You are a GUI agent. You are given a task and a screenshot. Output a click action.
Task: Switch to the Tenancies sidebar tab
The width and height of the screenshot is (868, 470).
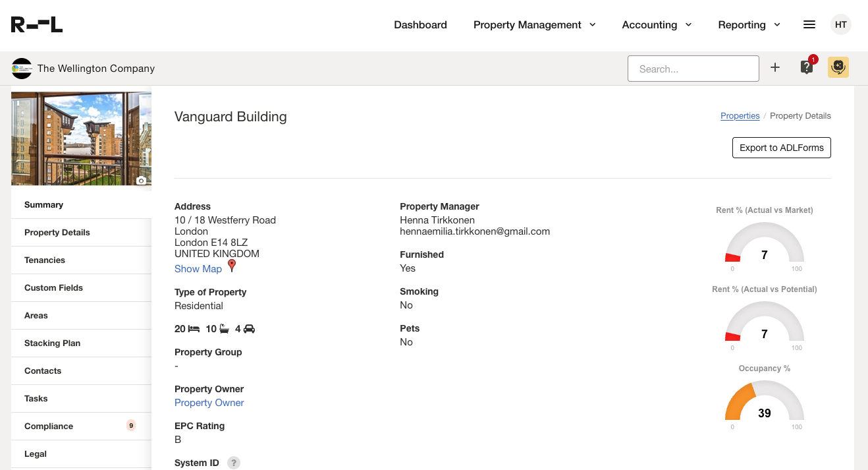(45, 260)
